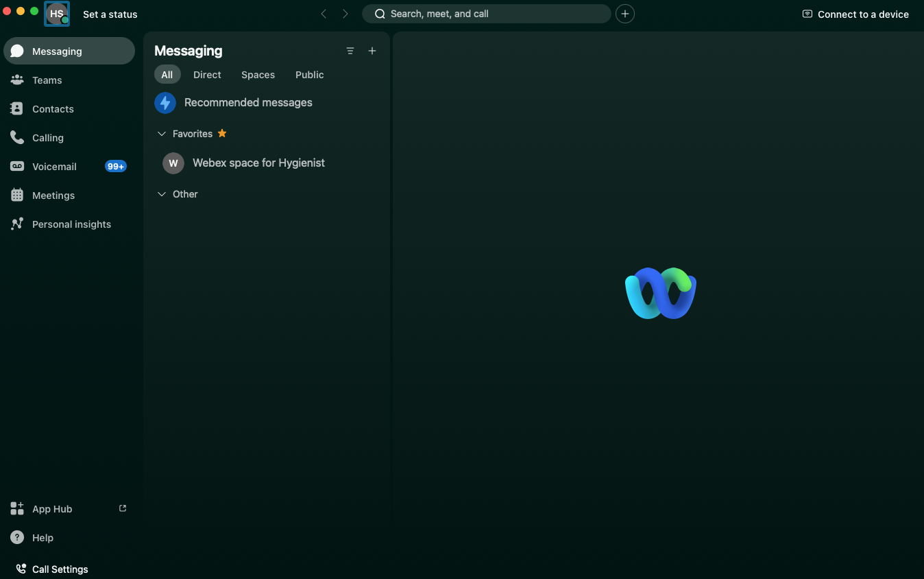Click the plus button beside search bar
This screenshot has width=924, height=579.
[x=624, y=14]
